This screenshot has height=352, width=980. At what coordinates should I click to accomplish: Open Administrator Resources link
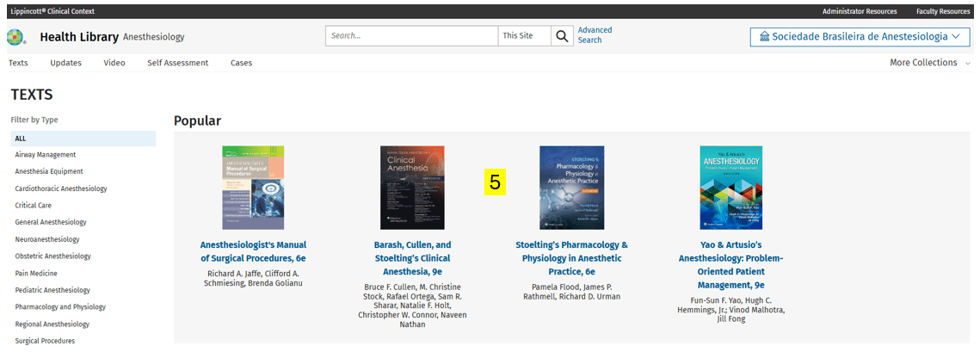pos(860,11)
